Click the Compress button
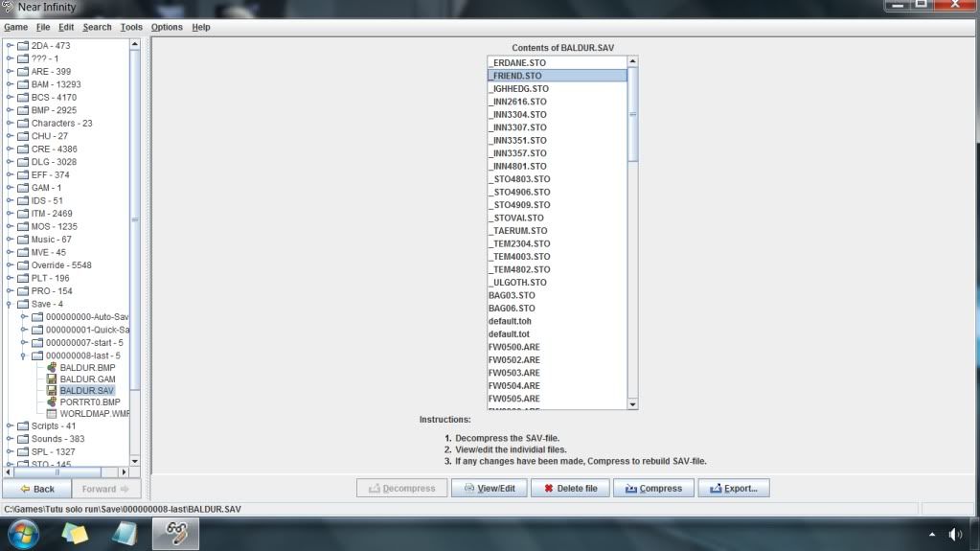Screen dimensions: 980x551 [x=653, y=489]
